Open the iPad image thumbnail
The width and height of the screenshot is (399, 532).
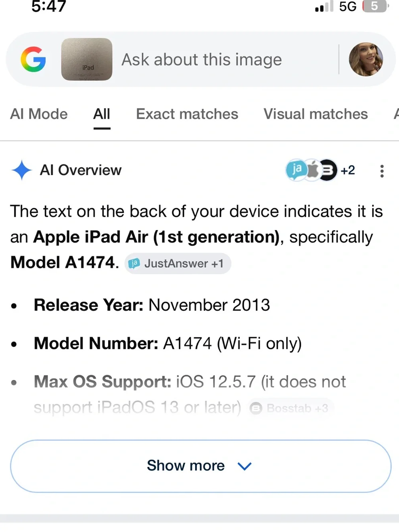pyautogui.click(x=87, y=59)
